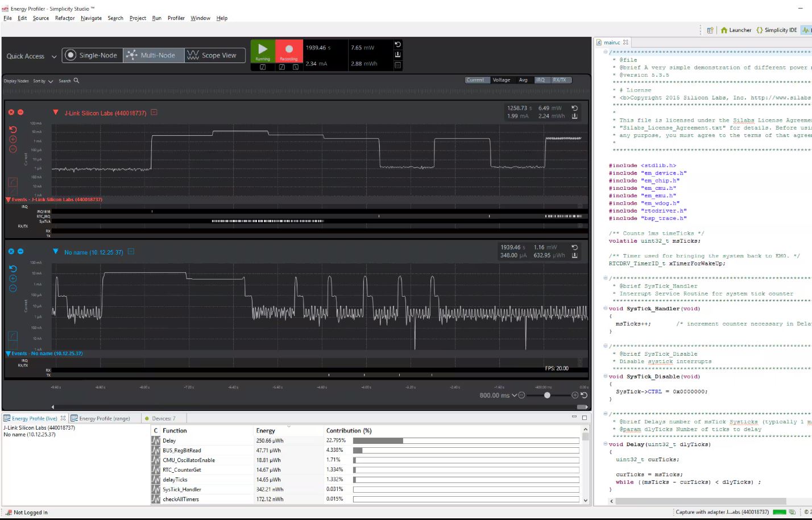
Task: Click the list icon in top stats box
Action: click(x=397, y=65)
